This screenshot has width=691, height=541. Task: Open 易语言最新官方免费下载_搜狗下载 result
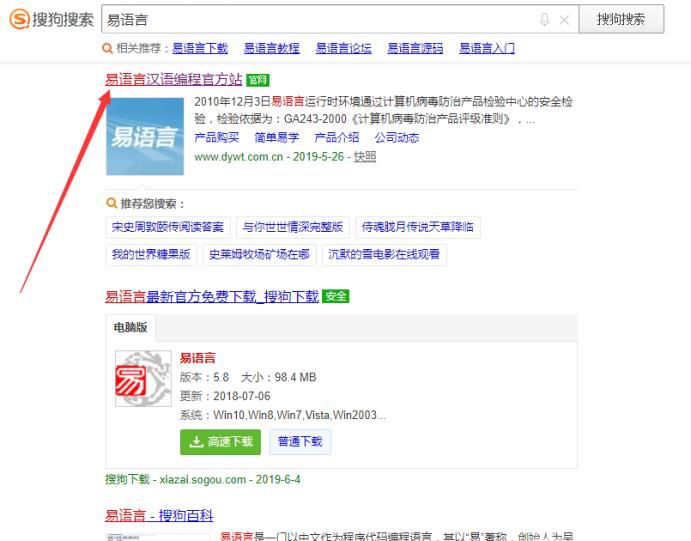tap(212, 296)
